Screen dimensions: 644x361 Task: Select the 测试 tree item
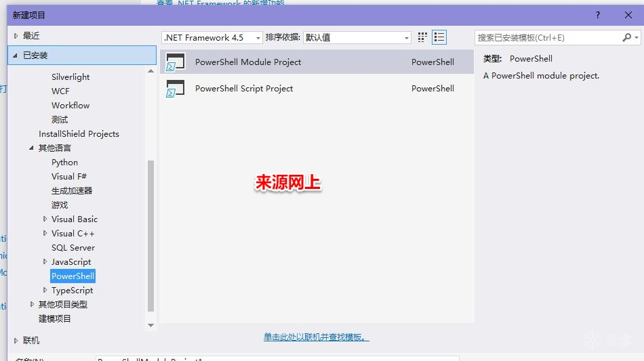60,119
